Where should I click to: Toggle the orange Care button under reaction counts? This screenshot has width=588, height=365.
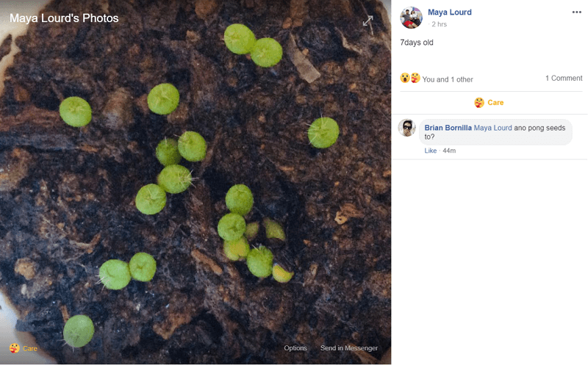pos(490,103)
